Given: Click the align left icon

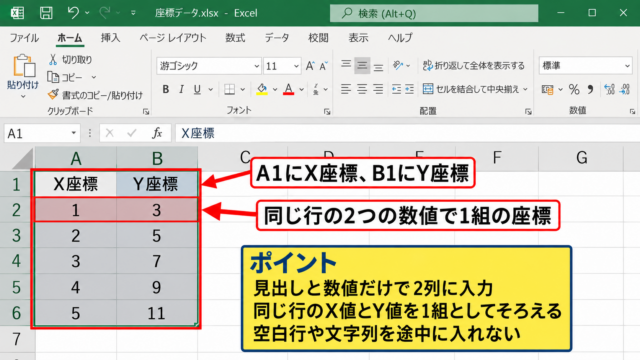Looking at the screenshot, I should click(x=346, y=89).
